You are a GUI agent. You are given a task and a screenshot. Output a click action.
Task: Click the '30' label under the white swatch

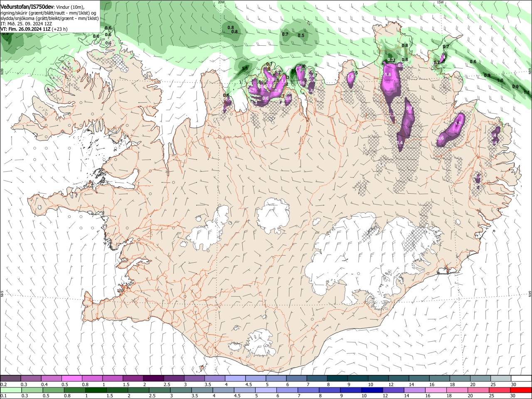[x=514, y=384]
